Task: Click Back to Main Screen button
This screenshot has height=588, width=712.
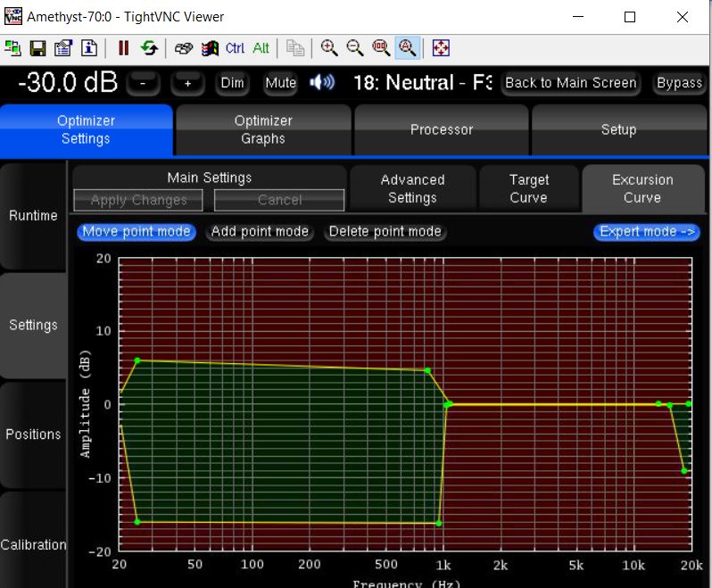Action: pyautogui.click(x=570, y=83)
